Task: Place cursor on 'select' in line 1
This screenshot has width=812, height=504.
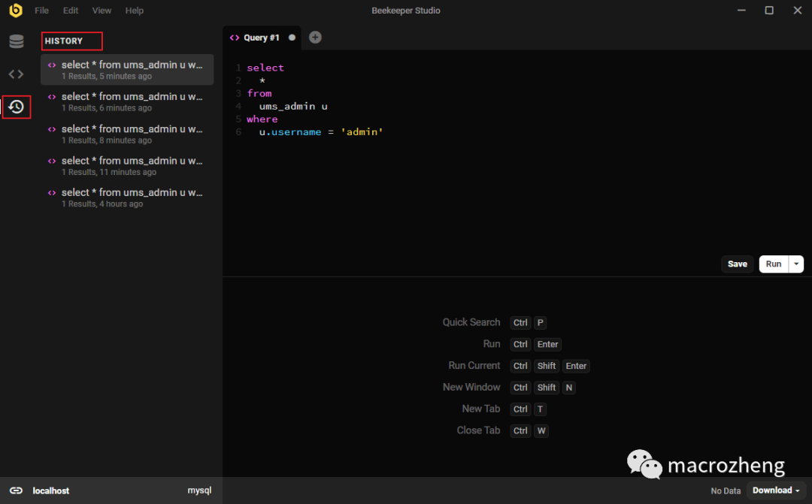Action: 265,68
